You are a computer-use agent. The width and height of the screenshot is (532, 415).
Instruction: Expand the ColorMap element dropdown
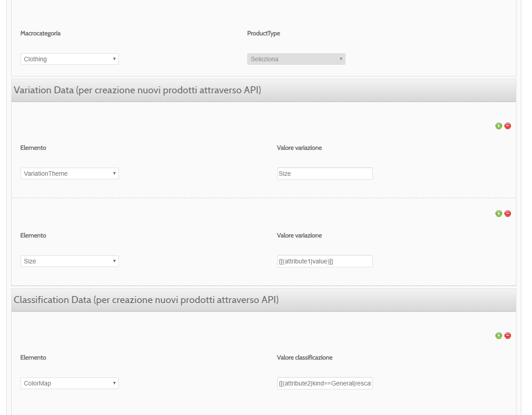click(x=70, y=383)
